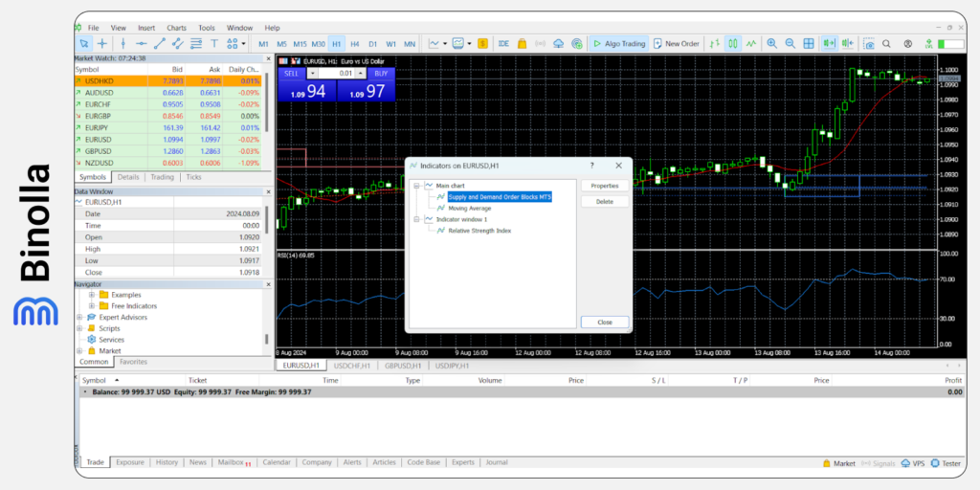The height and width of the screenshot is (490, 980).
Task: Activate the crosshair tool
Action: (101, 44)
